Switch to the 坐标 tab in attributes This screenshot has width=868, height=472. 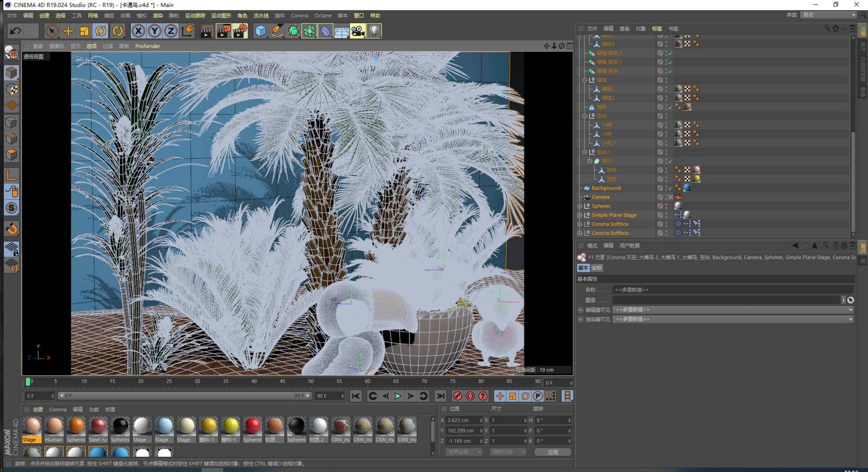(x=597, y=268)
